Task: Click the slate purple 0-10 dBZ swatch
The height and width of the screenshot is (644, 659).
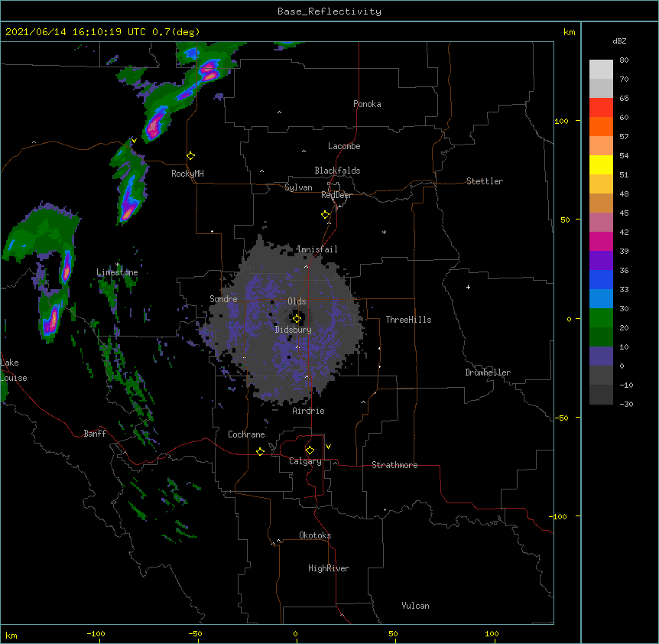Action: (x=601, y=356)
